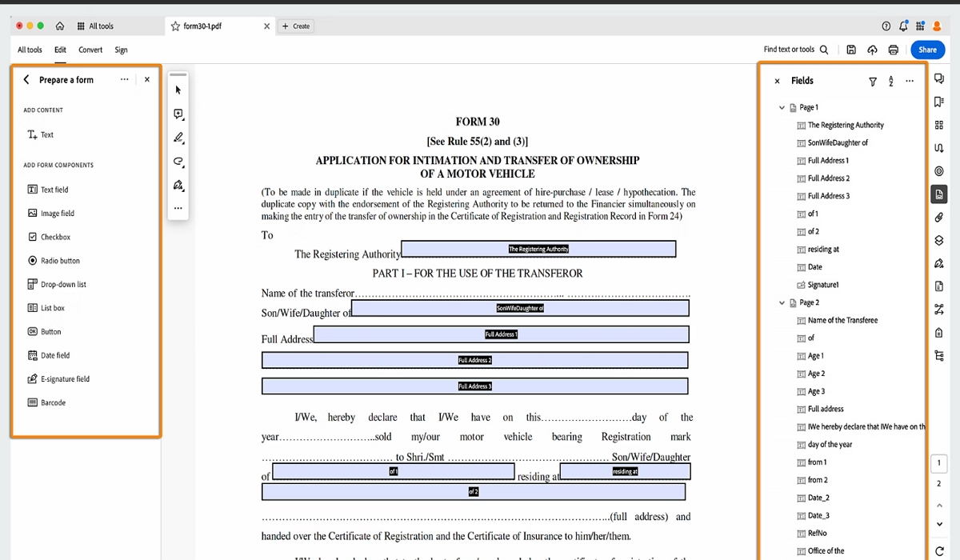Open All tools from the title bar grid
960x560 pixels.
pos(95,26)
